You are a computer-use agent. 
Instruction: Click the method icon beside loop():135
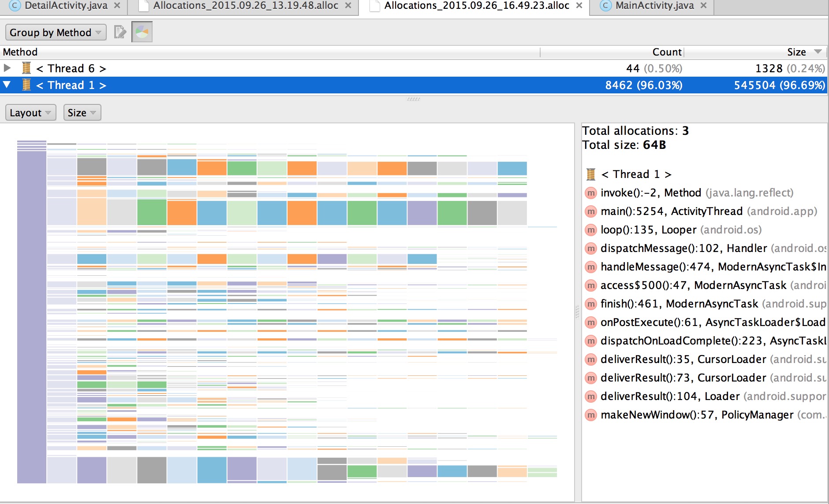point(591,230)
